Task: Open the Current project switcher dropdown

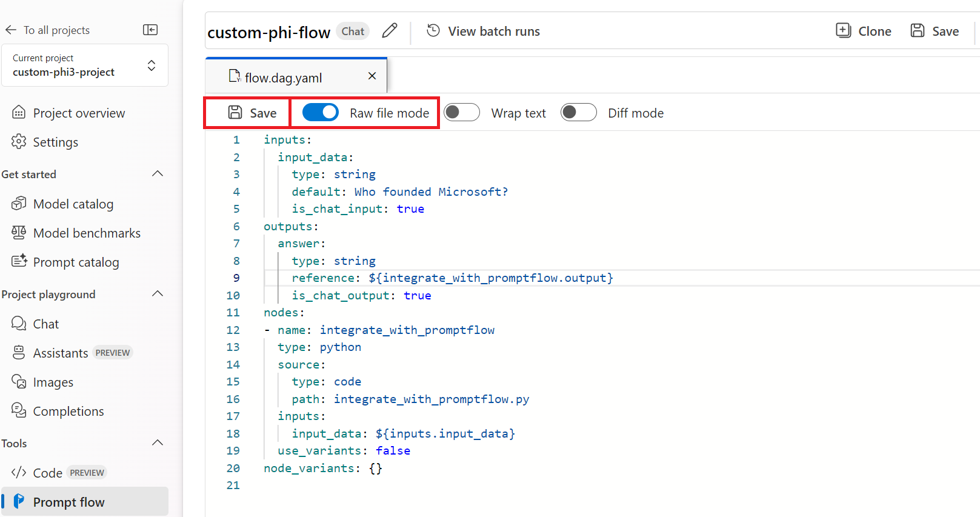Action: (x=85, y=65)
